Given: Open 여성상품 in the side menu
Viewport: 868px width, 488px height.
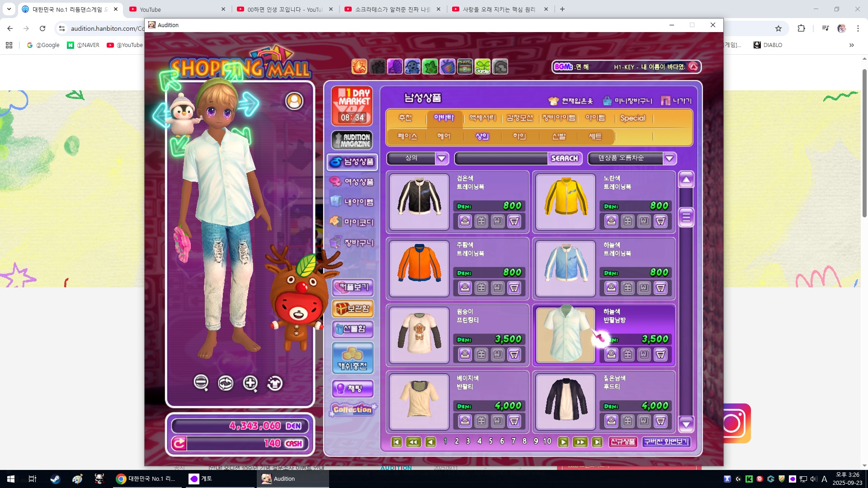Looking at the screenshot, I should [353, 182].
